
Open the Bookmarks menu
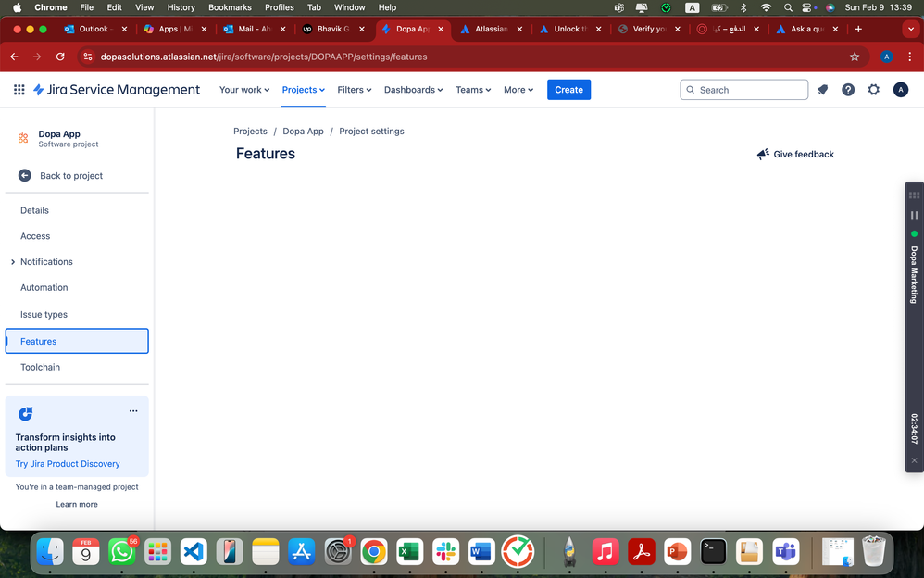(230, 7)
